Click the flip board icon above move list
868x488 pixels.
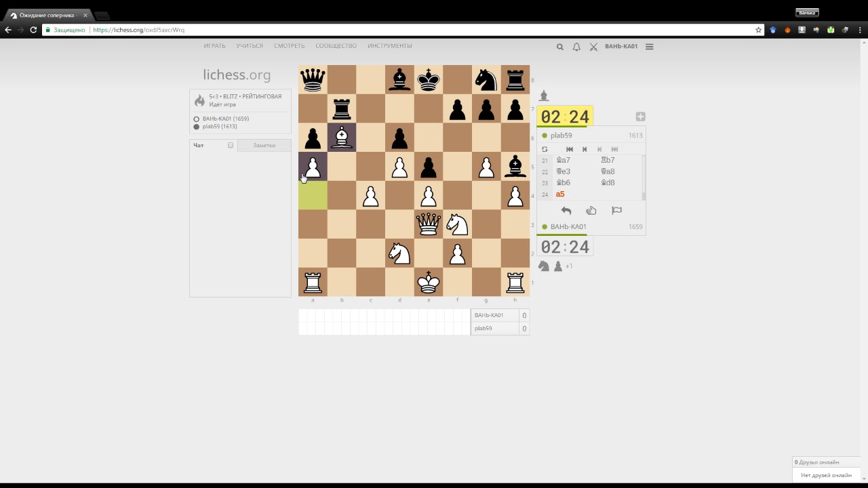[545, 149]
